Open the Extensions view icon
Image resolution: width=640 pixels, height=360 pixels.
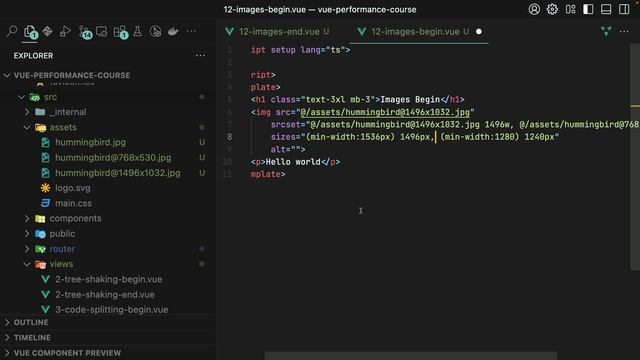click(120, 32)
